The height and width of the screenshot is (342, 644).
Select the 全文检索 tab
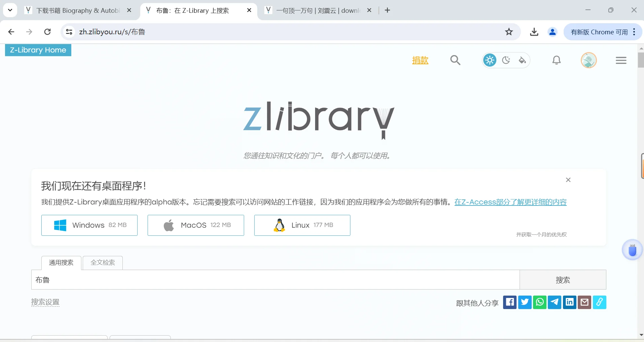(103, 263)
